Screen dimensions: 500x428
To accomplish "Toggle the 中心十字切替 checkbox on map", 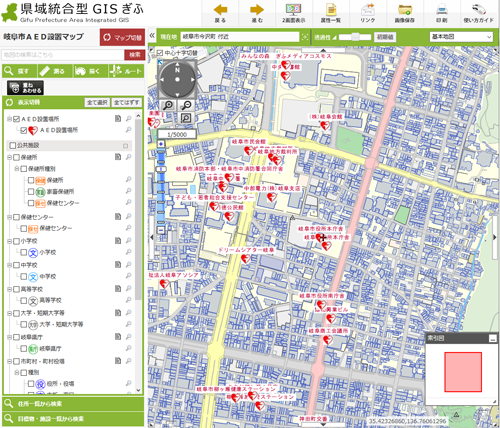I will click(160, 53).
